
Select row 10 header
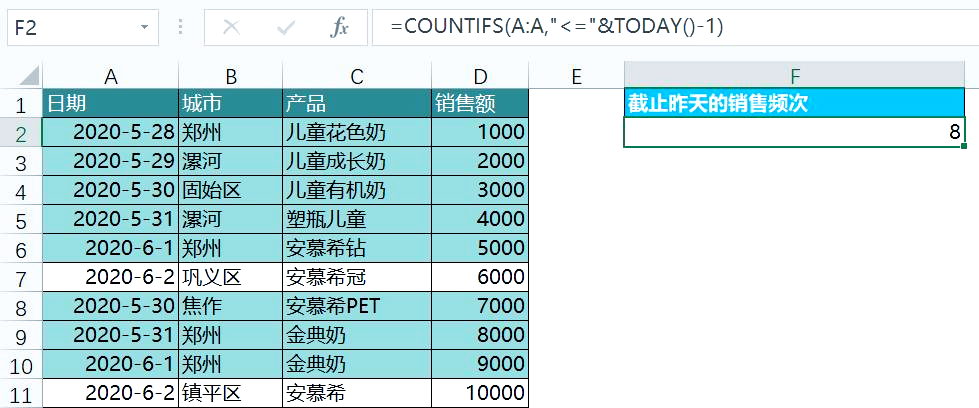tap(21, 365)
